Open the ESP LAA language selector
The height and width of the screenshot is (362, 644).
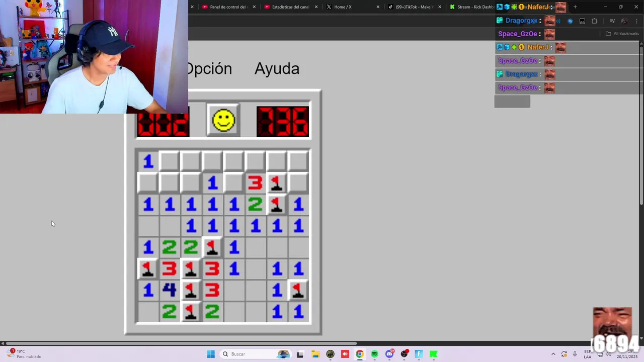click(587, 354)
